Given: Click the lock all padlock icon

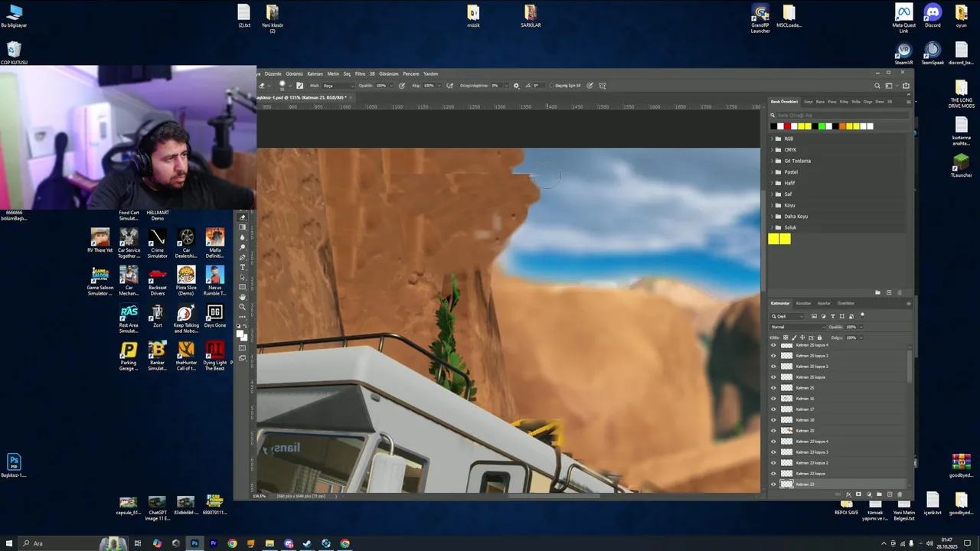Looking at the screenshot, I should 819,337.
